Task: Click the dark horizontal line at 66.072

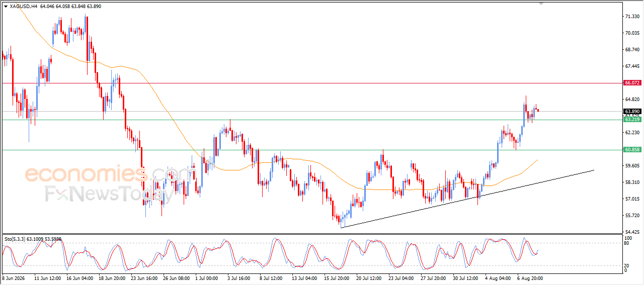Action: 312,82
